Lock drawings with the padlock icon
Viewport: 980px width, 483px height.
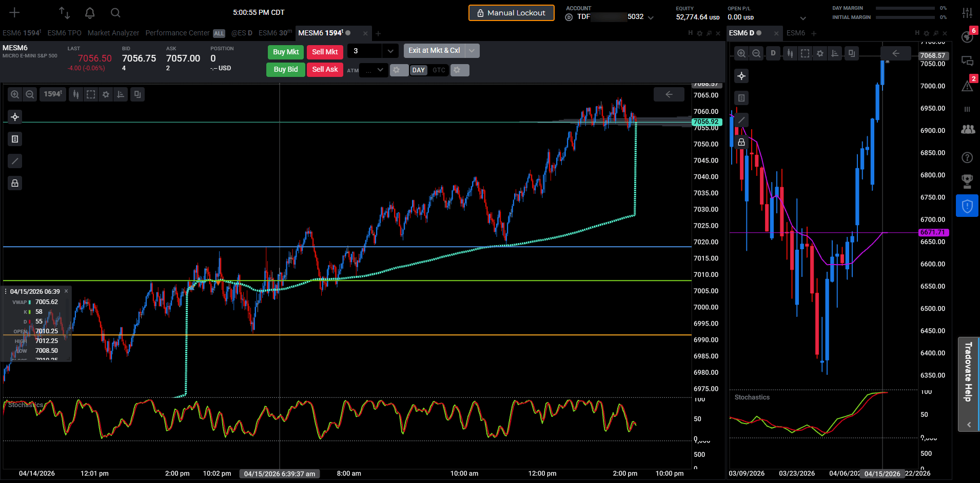(15, 183)
